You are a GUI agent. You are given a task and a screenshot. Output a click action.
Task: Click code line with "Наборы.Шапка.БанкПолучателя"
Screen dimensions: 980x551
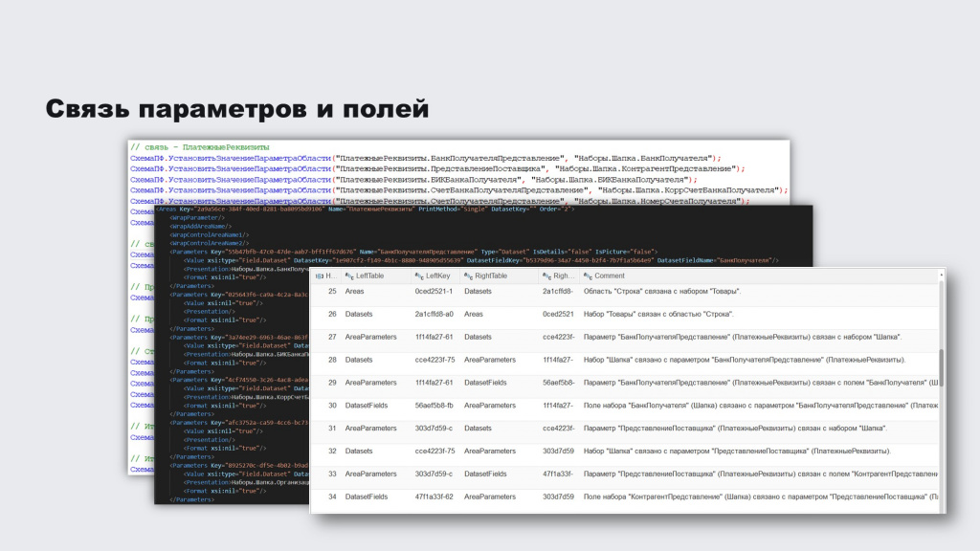[x=426, y=159]
